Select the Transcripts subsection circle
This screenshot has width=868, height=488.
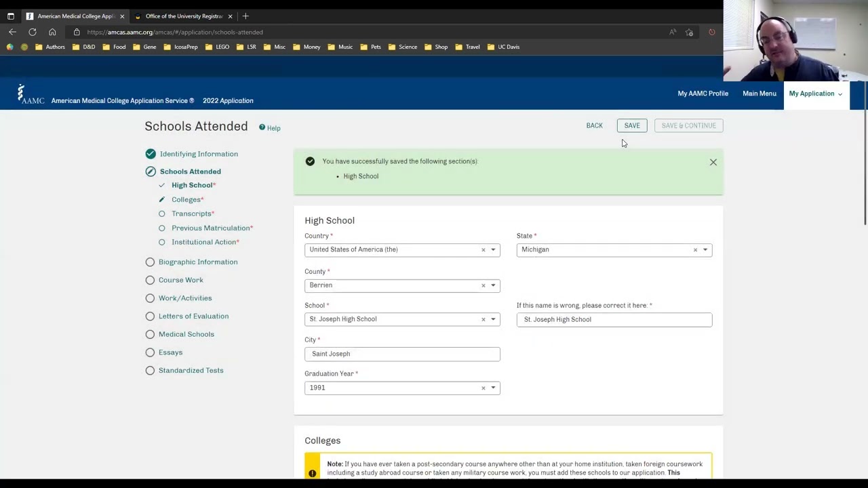click(161, 213)
